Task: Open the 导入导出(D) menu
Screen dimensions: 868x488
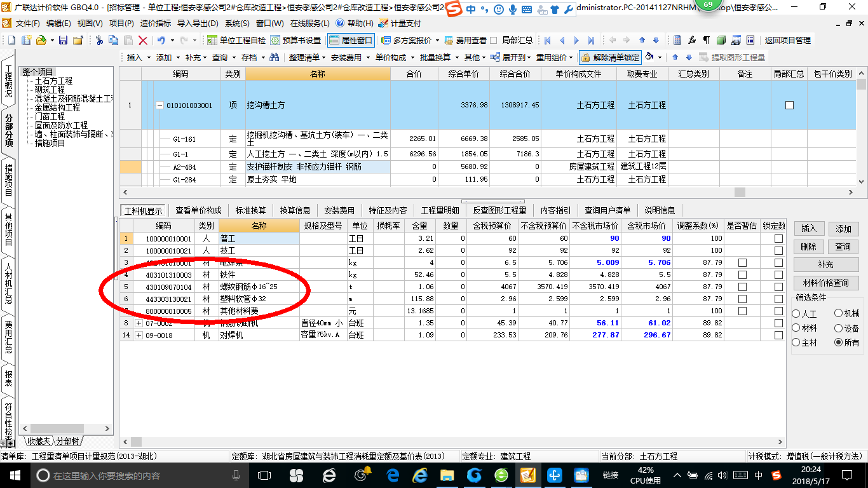Action: [197, 24]
